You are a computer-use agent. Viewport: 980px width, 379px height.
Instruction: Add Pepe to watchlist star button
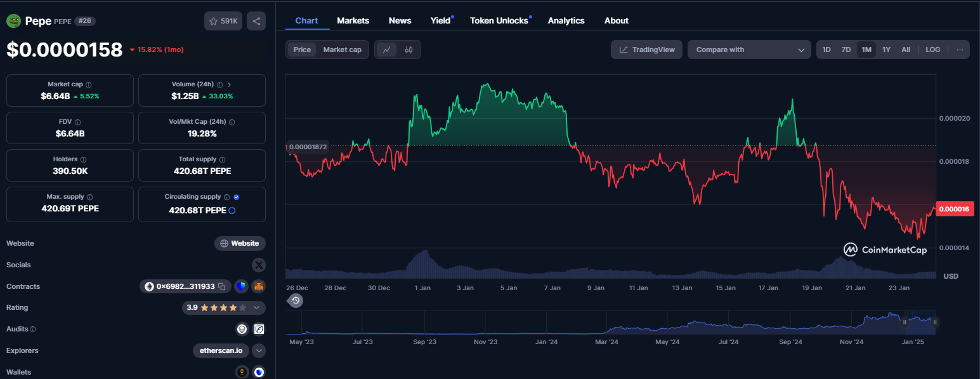(x=223, y=21)
